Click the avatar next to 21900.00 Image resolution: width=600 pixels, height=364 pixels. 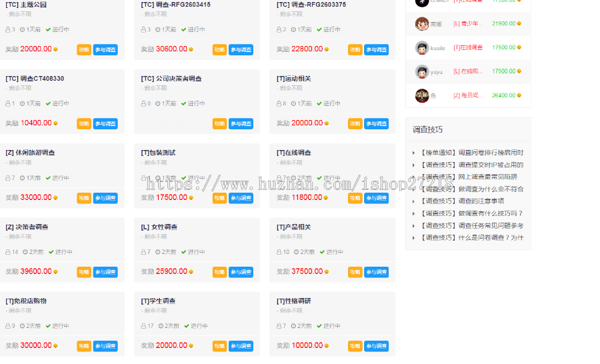coord(422,24)
